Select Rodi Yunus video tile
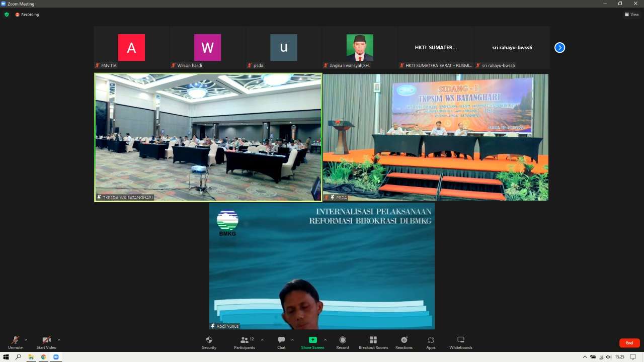644x362 pixels. (x=322, y=266)
